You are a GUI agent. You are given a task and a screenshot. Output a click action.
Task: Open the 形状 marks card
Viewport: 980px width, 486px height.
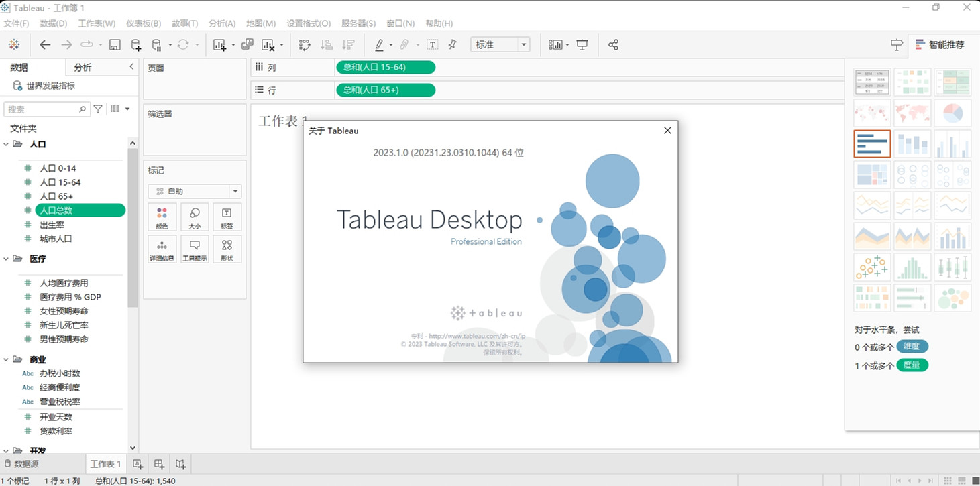click(227, 249)
